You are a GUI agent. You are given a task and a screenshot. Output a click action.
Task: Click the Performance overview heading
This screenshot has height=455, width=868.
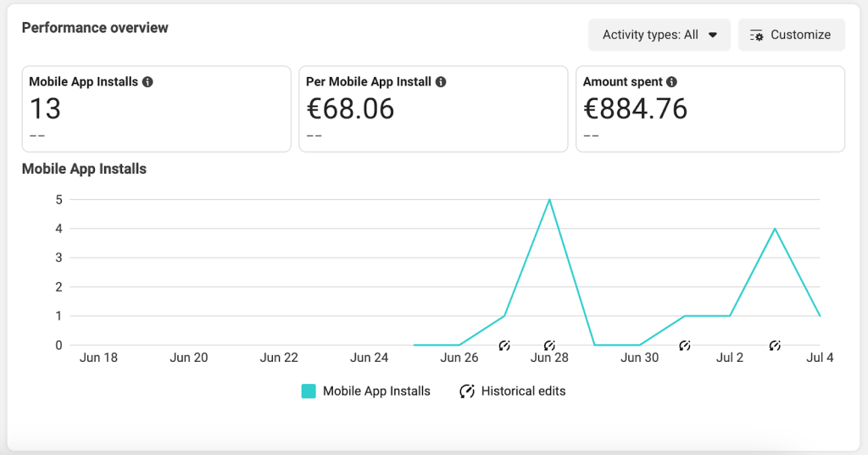click(95, 28)
